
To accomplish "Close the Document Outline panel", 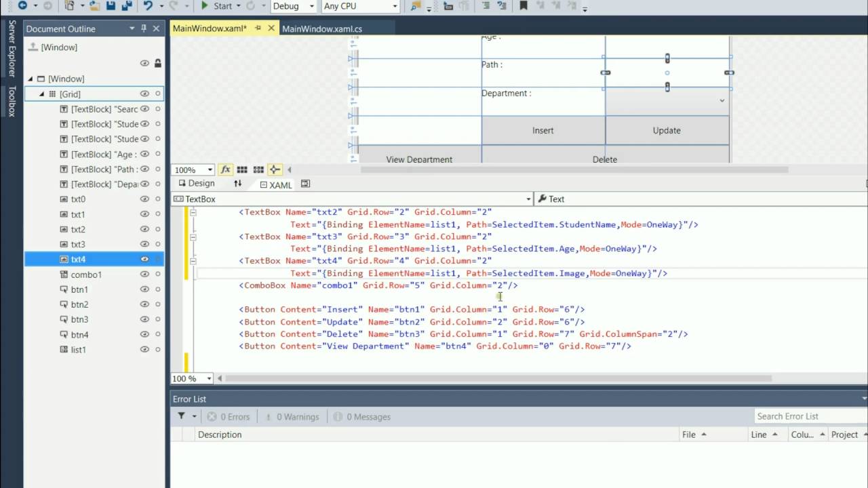I will pyautogui.click(x=156, y=28).
